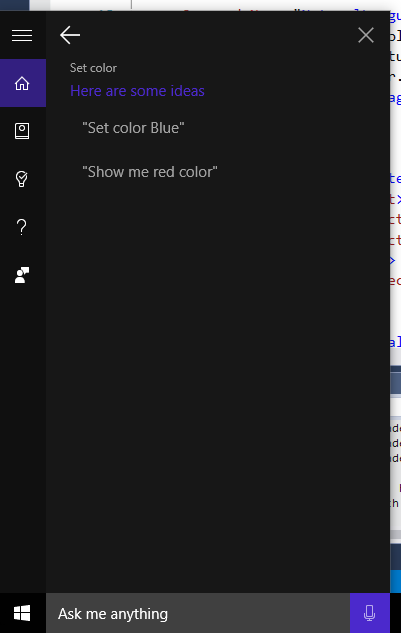Click the "Here are some ideas" heading
401x633 pixels.
pyautogui.click(x=137, y=91)
